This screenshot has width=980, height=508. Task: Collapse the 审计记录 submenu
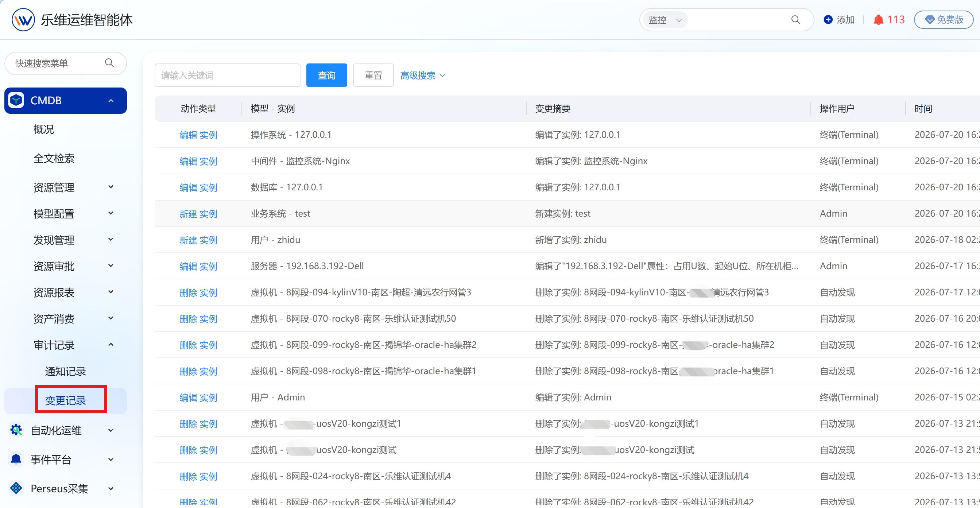[x=111, y=344]
